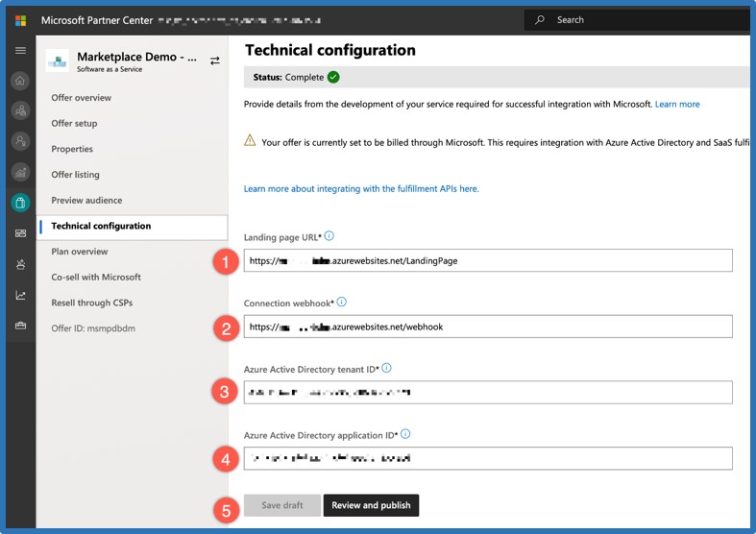Click info icon beside Azure AD tenant ID

click(386, 368)
